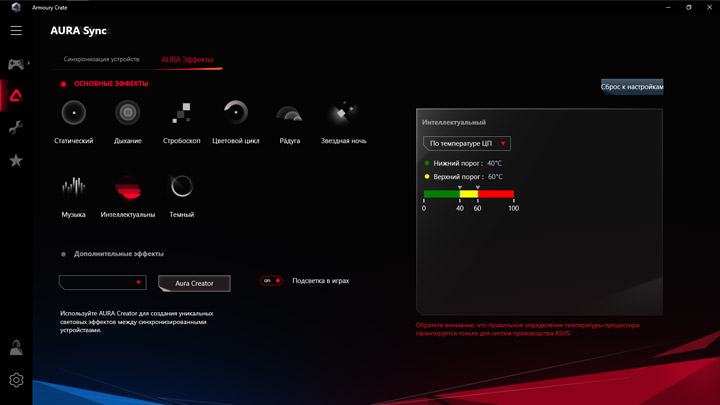This screenshot has height=405, width=720.
Task: Choose the Интеллектуальный smart effect icon
Action: [x=128, y=187]
